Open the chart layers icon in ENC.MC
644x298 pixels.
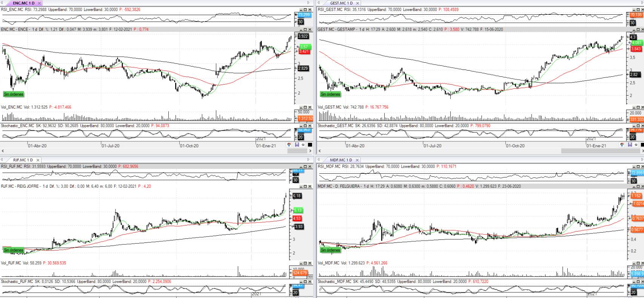coord(289,145)
